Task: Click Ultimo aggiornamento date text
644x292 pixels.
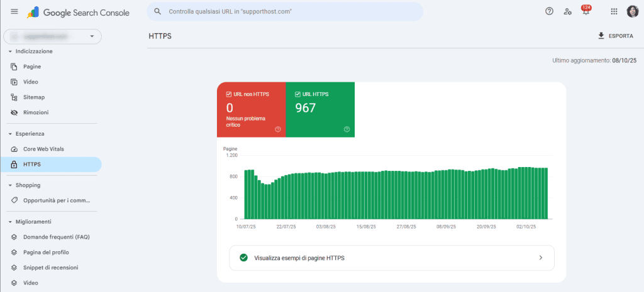Action: point(594,60)
